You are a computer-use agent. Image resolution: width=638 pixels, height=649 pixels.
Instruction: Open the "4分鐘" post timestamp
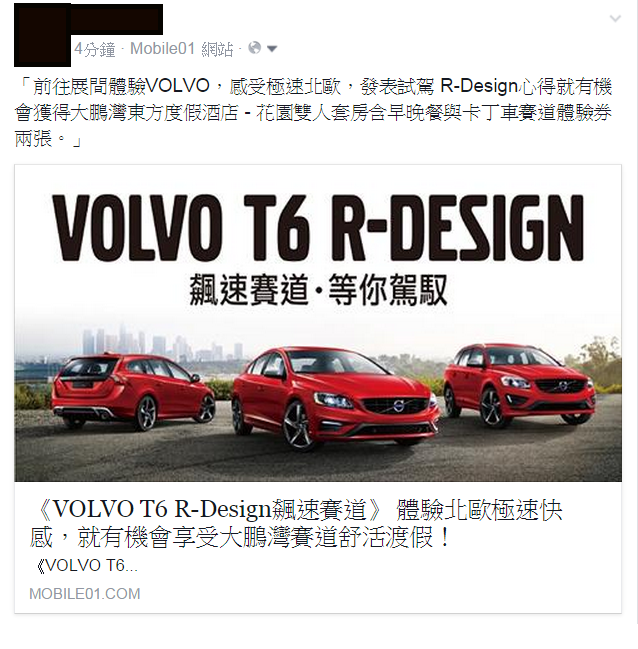tap(94, 49)
